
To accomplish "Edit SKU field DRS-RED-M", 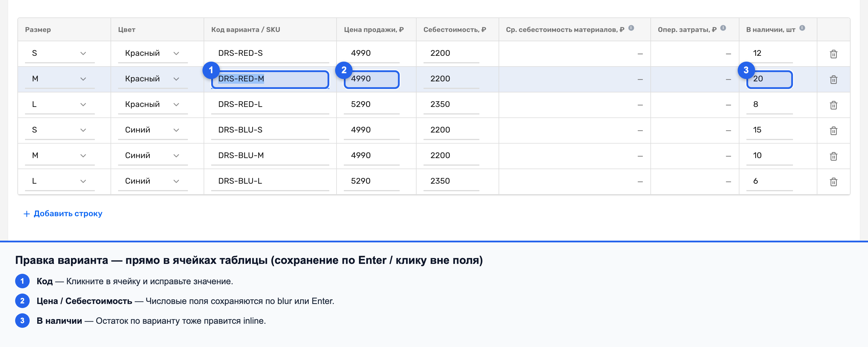I will coord(270,79).
